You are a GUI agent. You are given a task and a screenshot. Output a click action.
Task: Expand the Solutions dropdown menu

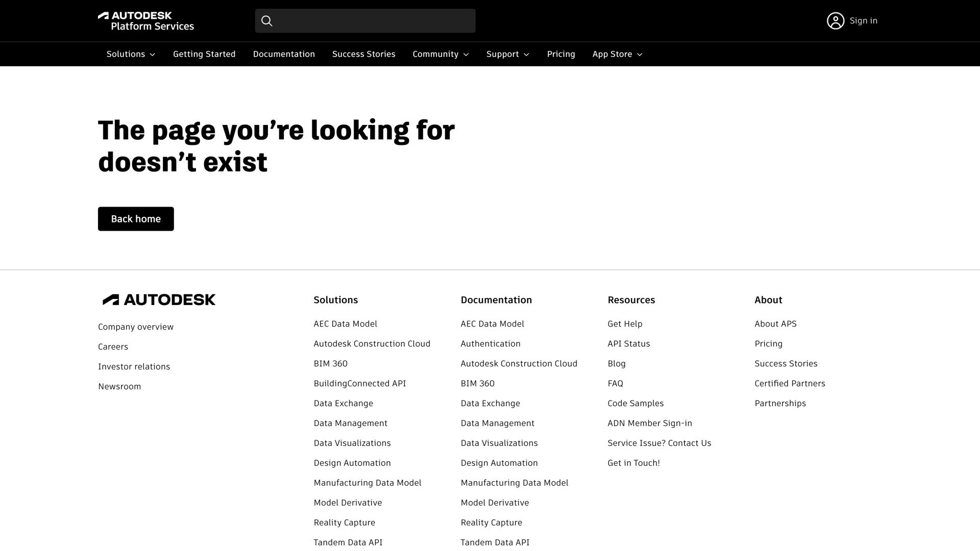[131, 54]
